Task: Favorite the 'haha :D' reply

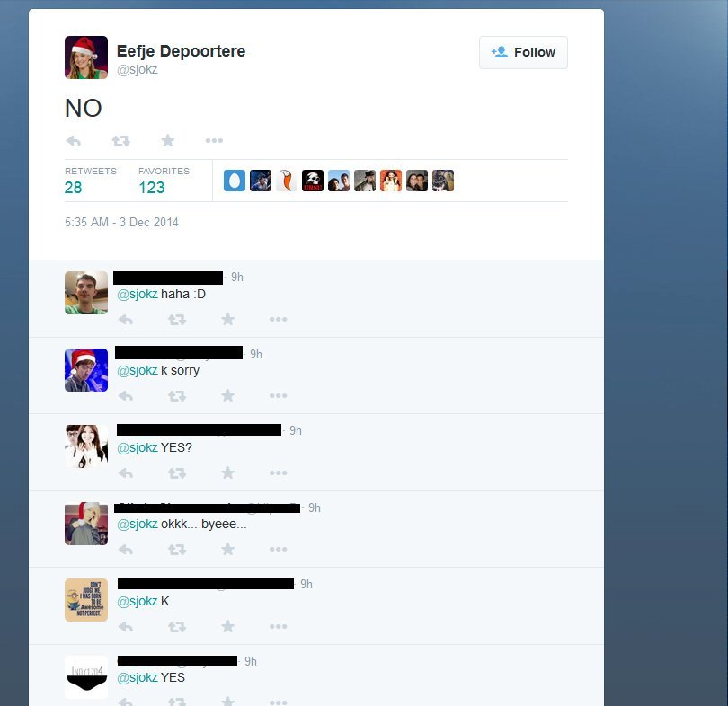Action: (x=227, y=319)
